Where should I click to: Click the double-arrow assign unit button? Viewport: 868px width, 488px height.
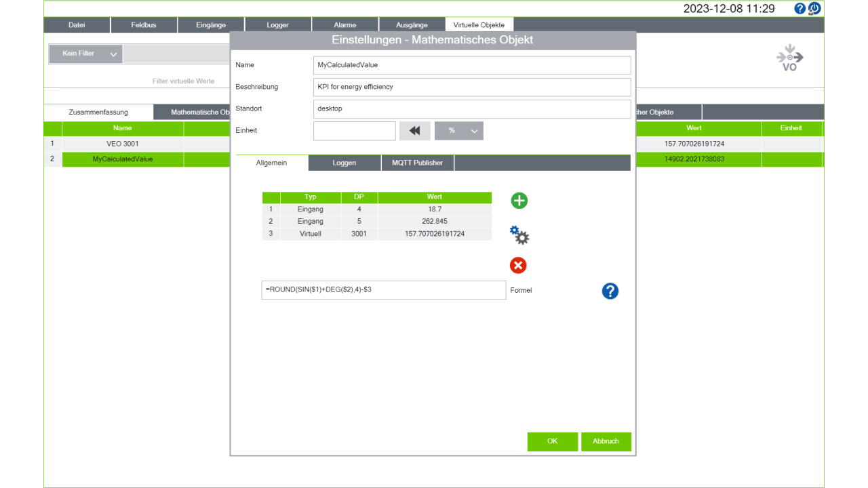415,131
